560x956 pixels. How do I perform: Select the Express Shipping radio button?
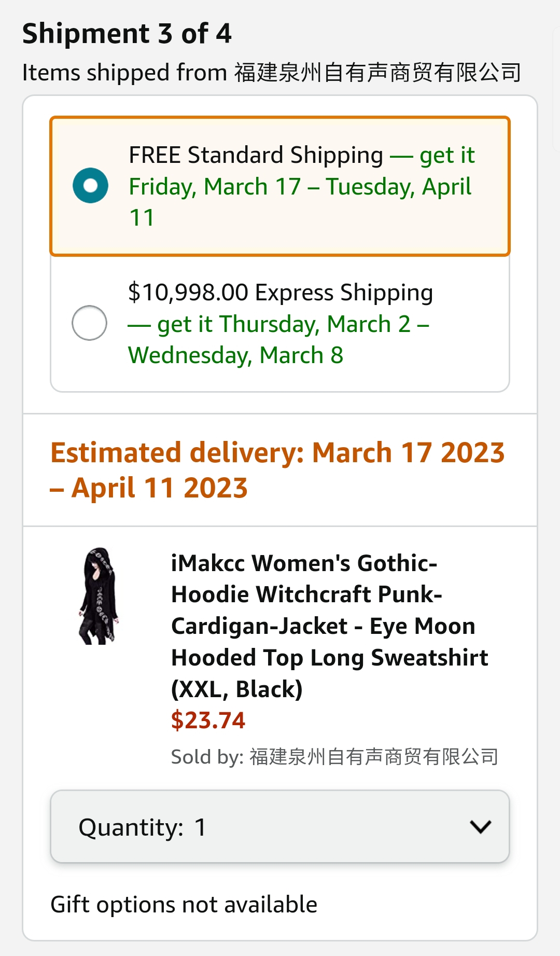(90, 323)
